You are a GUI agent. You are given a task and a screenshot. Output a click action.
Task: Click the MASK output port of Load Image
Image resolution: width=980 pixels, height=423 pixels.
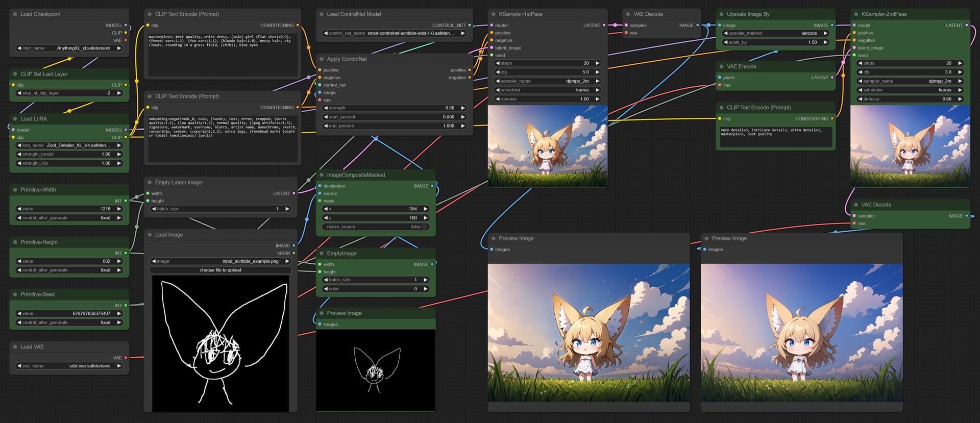point(294,253)
